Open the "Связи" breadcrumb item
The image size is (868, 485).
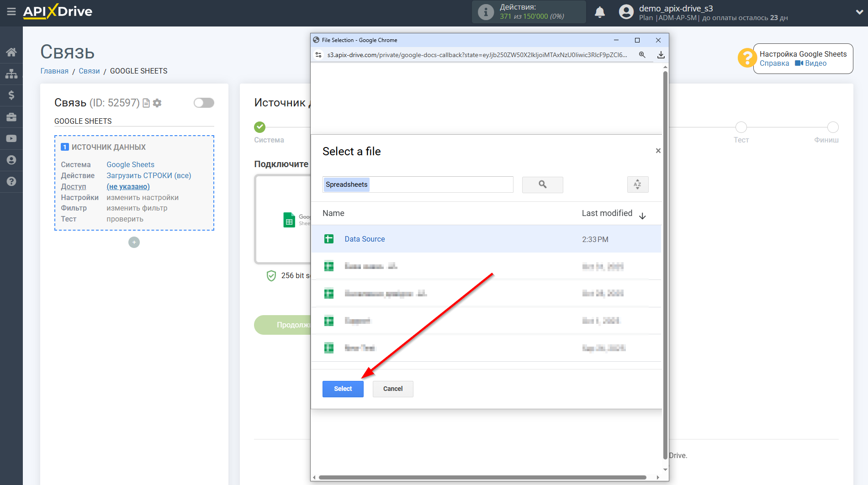coord(90,71)
